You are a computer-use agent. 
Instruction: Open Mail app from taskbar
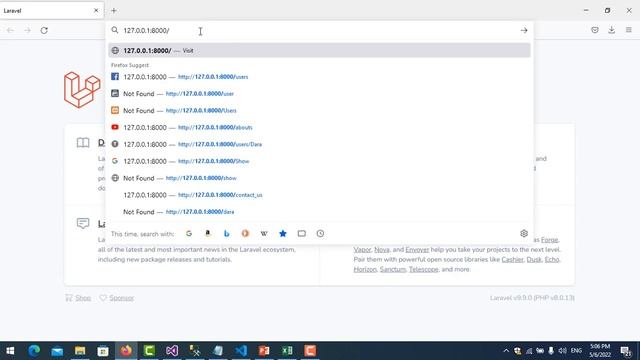(57, 351)
